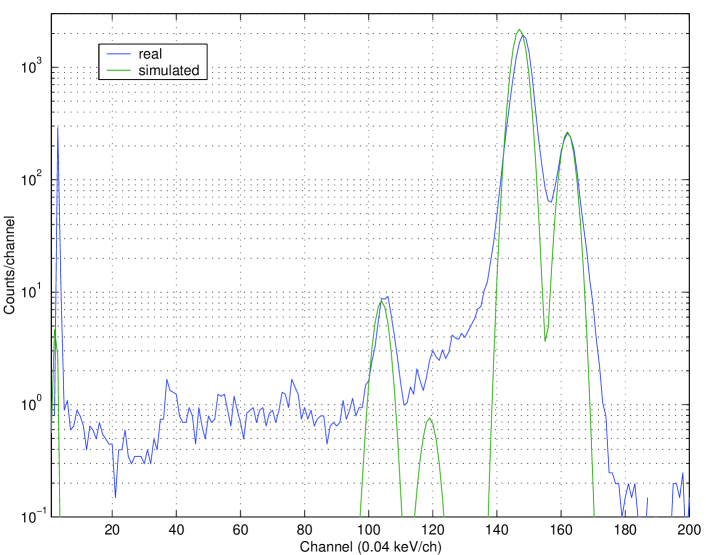Viewport: 706px width, 555px height.
Task: Click the real-data spike near channel 3
Action: coord(58,128)
